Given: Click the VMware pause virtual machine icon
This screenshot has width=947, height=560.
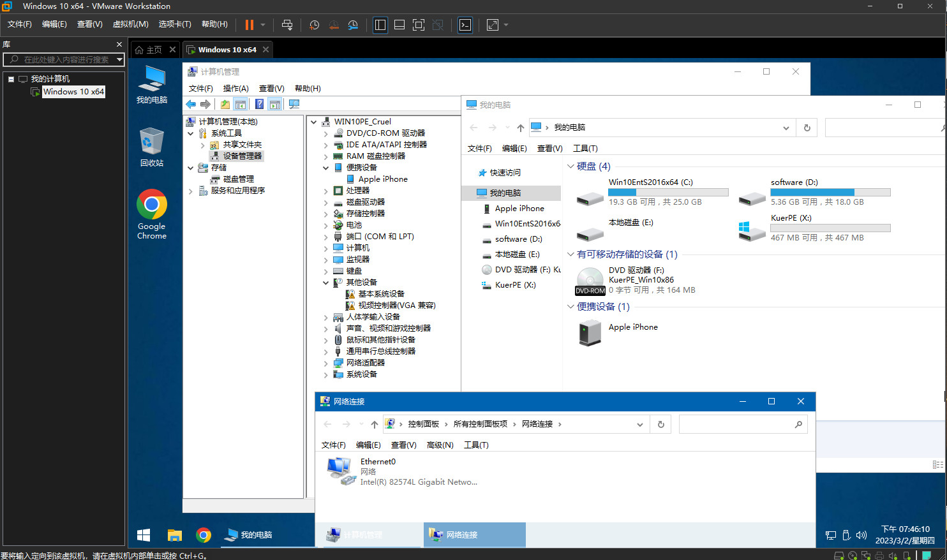Looking at the screenshot, I should click(x=250, y=25).
